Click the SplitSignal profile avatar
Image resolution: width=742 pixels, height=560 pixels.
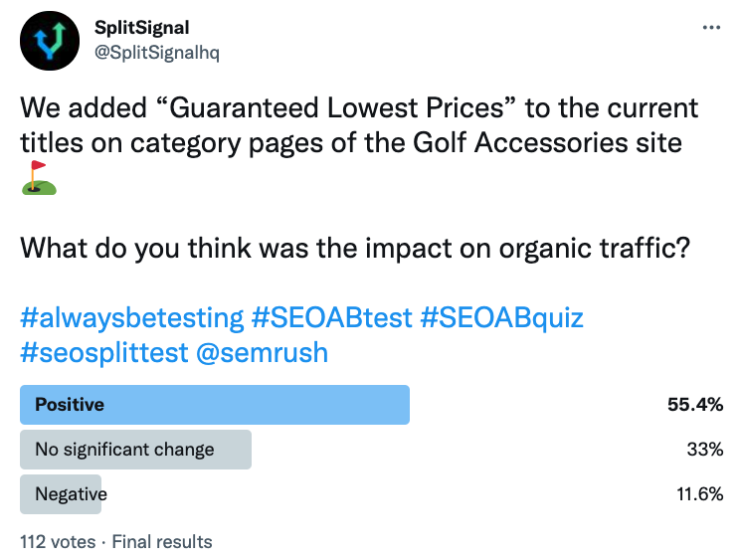click(x=47, y=41)
